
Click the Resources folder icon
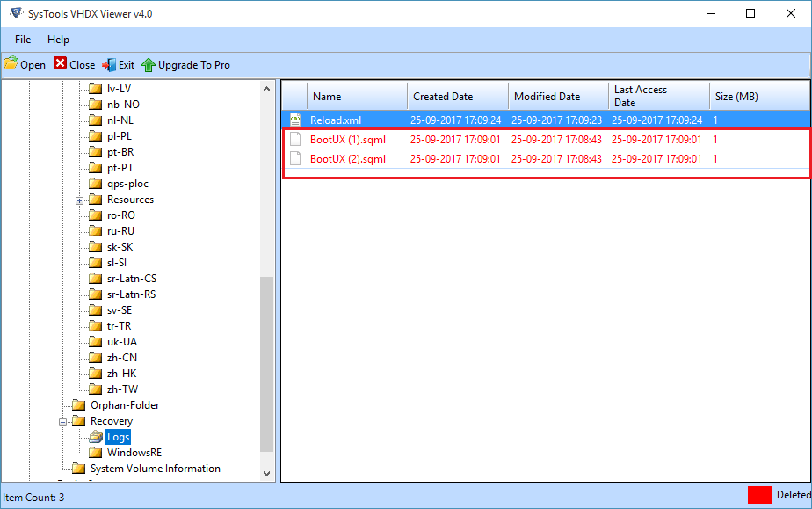coord(95,200)
